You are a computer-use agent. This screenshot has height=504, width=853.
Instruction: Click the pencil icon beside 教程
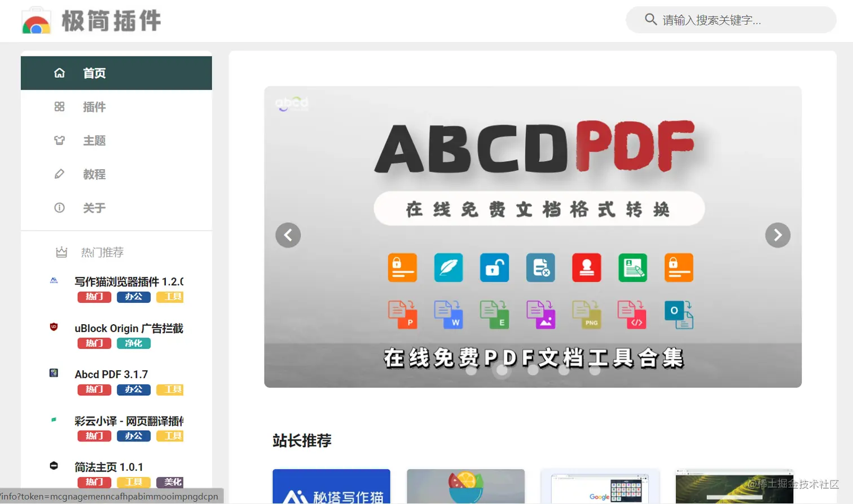59,174
